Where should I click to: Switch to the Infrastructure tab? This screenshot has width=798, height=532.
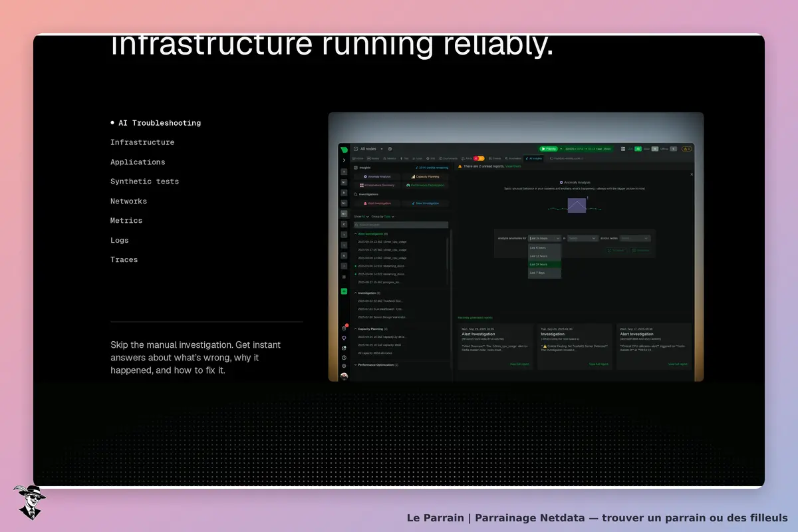point(142,142)
